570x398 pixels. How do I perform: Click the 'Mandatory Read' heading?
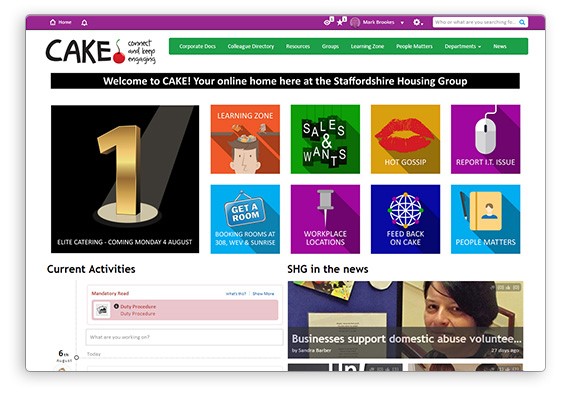(x=110, y=293)
